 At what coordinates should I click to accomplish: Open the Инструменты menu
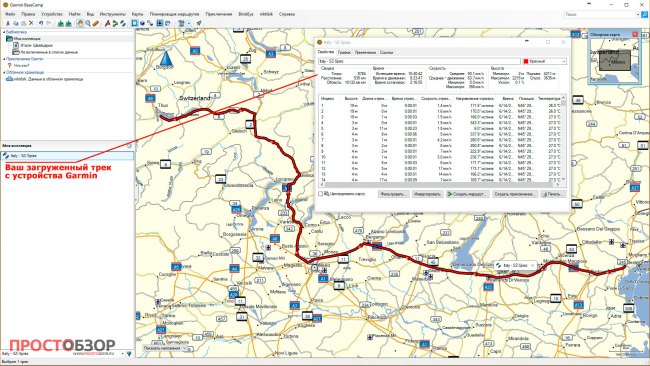pos(112,14)
